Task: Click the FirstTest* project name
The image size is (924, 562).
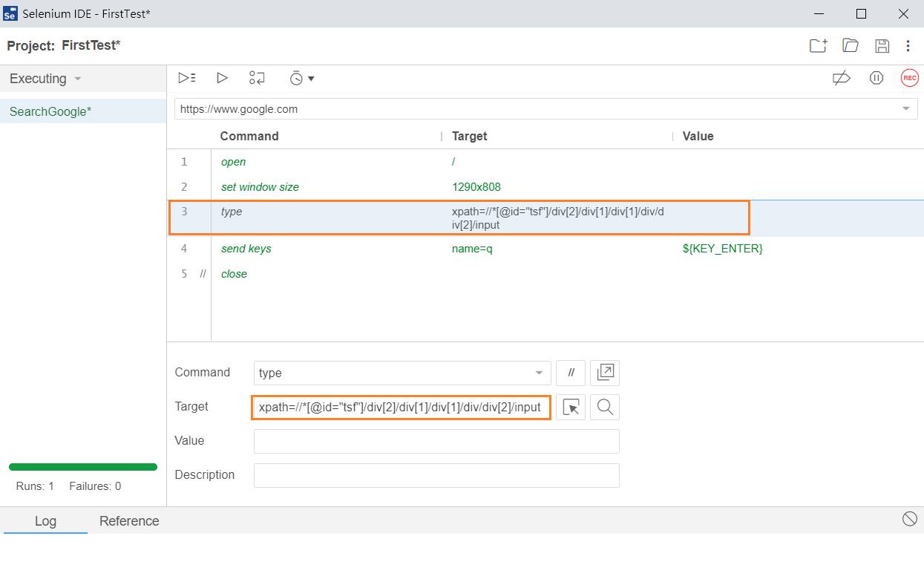Action: 91,45
